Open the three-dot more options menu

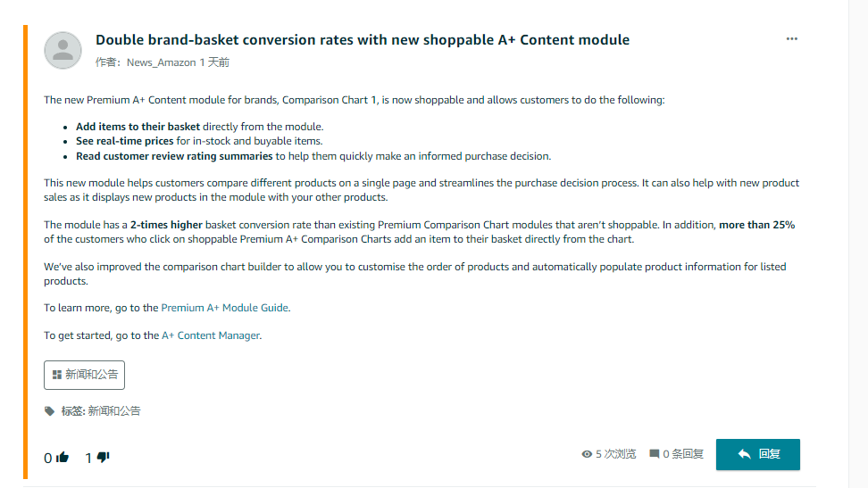coord(791,38)
